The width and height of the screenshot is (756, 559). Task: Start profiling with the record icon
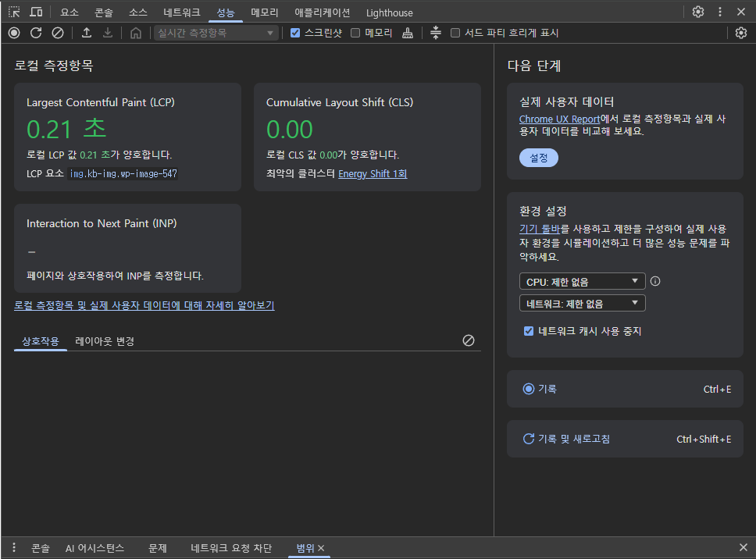pyautogui.click(x=12, y=33)
